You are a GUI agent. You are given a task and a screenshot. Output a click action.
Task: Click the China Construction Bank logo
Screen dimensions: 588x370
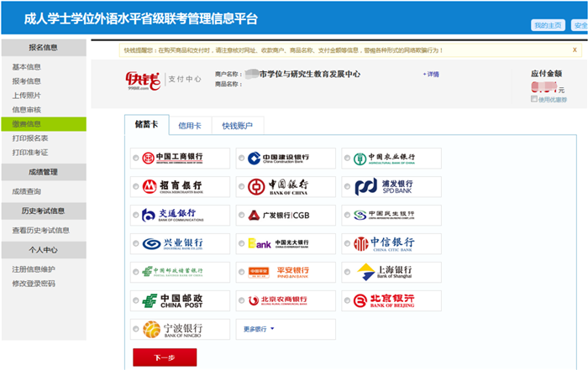point(279,158)
